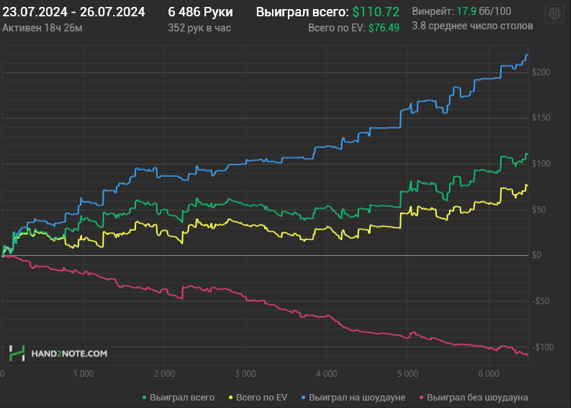This screenshot has width=571, height=408.
Task: Click the yellow 'Всего по EV' legend dot
Action: (x=231, y=397)
